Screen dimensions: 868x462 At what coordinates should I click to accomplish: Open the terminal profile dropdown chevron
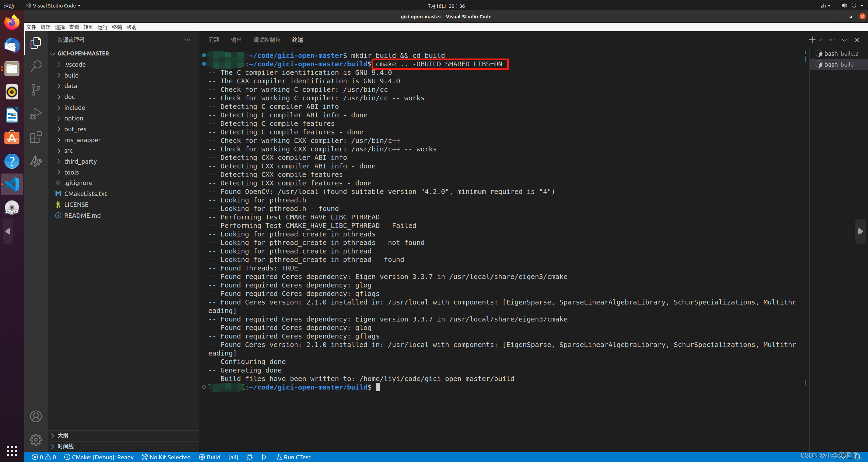click(x=820, y=40)
